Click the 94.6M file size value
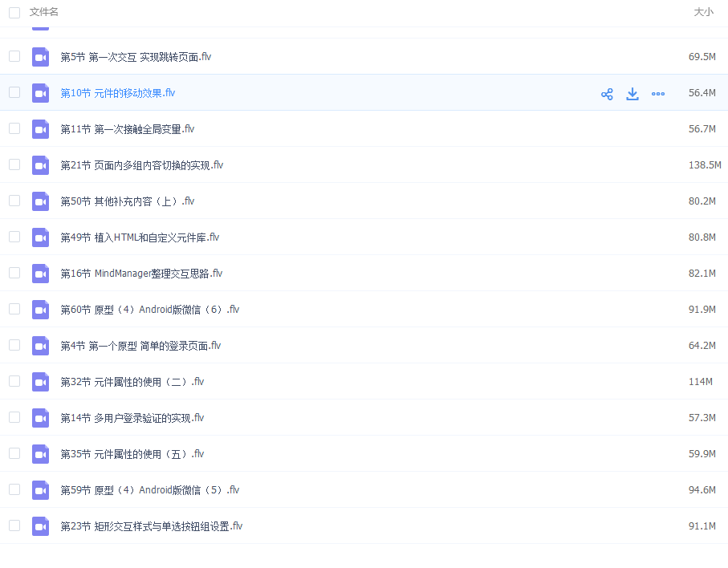 [x=702, y=490]
